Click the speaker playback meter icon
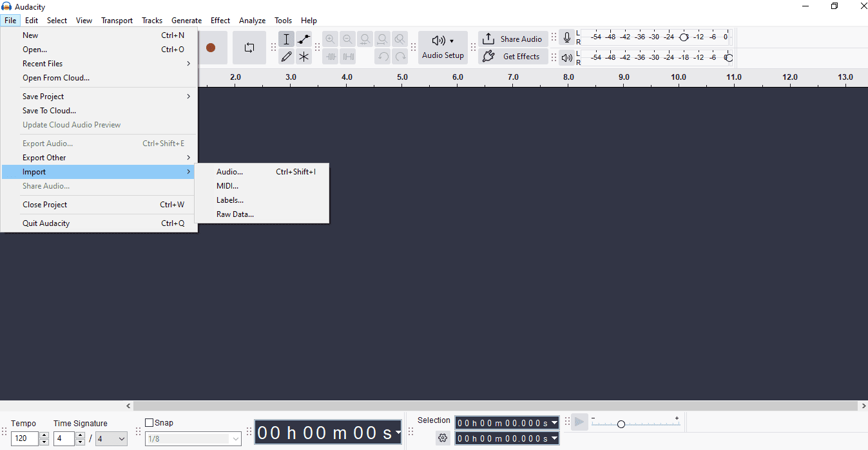The image size is (868, 450). (566, 57)
